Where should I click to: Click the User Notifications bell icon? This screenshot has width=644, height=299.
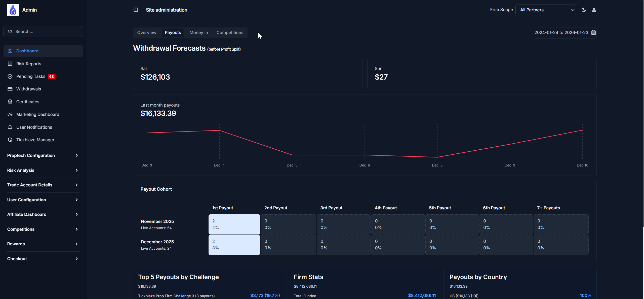[10, 127]
